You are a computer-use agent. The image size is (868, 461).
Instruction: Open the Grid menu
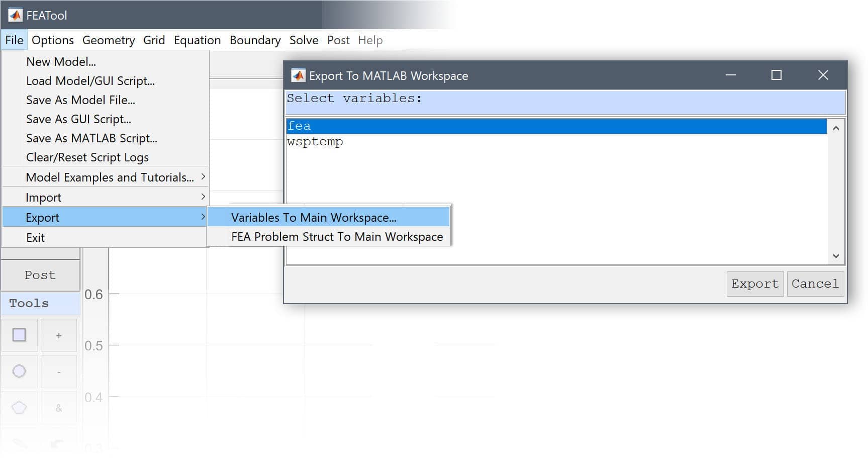tap(154, 40)
